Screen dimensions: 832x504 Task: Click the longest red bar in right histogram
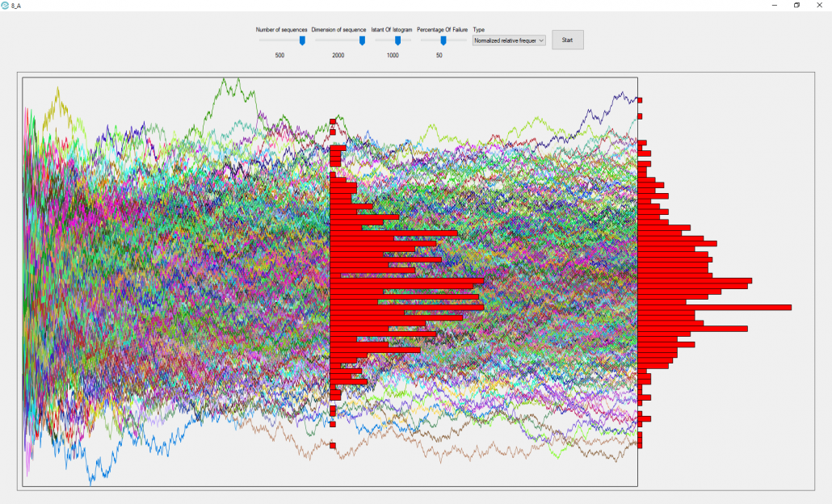click(x=714, y=308)
